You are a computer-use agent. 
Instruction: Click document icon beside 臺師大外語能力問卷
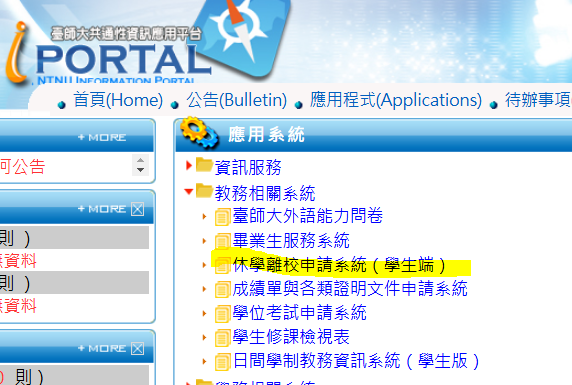coord(222,217)
